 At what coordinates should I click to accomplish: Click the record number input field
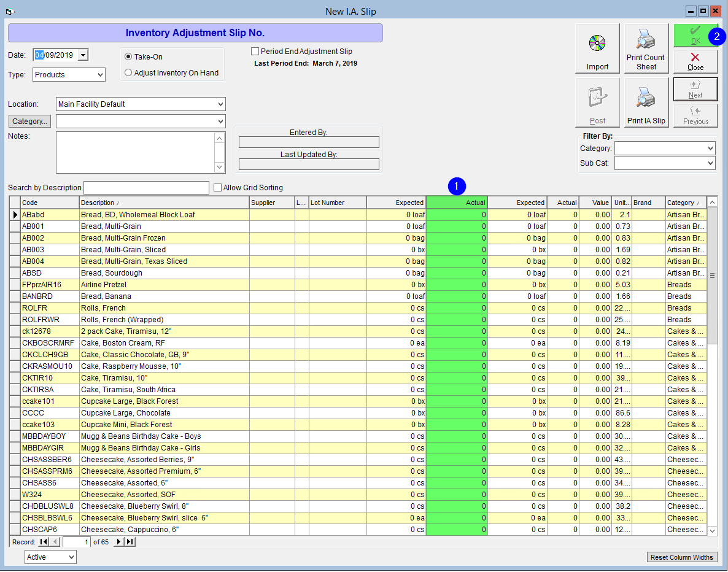click(77, 542)
